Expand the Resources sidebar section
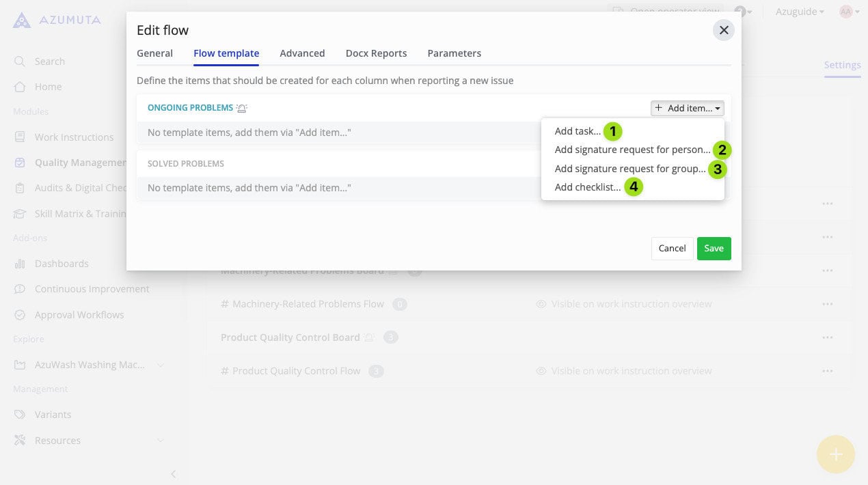This screenshot has width=868, height=485. pos(161,441)
